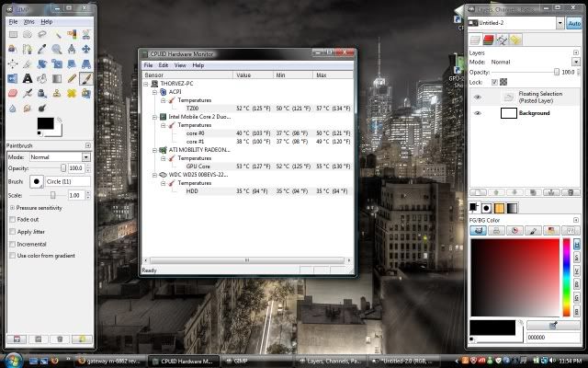Click the Auto button in Layers dialog

574,23
